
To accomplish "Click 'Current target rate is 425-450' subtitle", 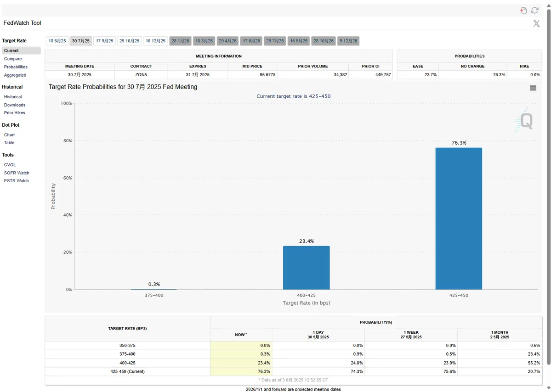I will [293, 96].
